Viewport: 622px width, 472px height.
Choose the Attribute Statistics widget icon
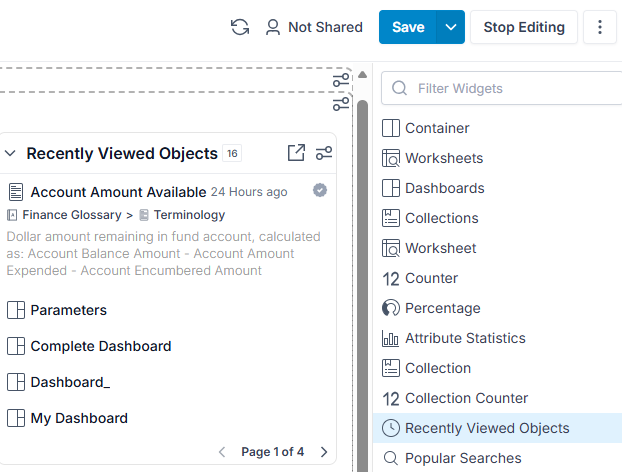390,338
